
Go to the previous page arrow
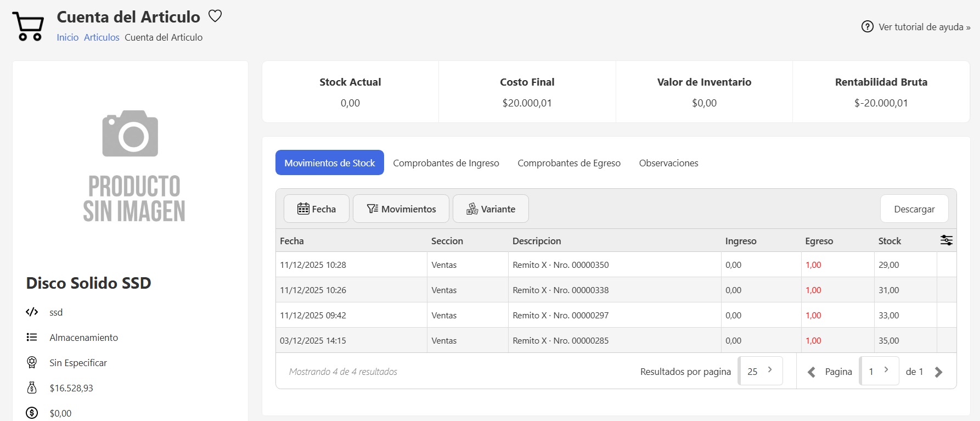click(x=812, y=372)
